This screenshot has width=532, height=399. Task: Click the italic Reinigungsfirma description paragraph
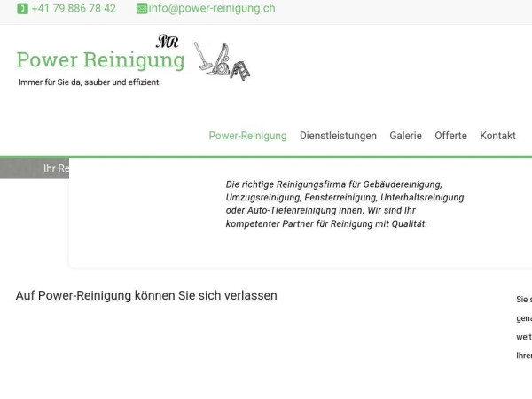click(x=344, y=204)
